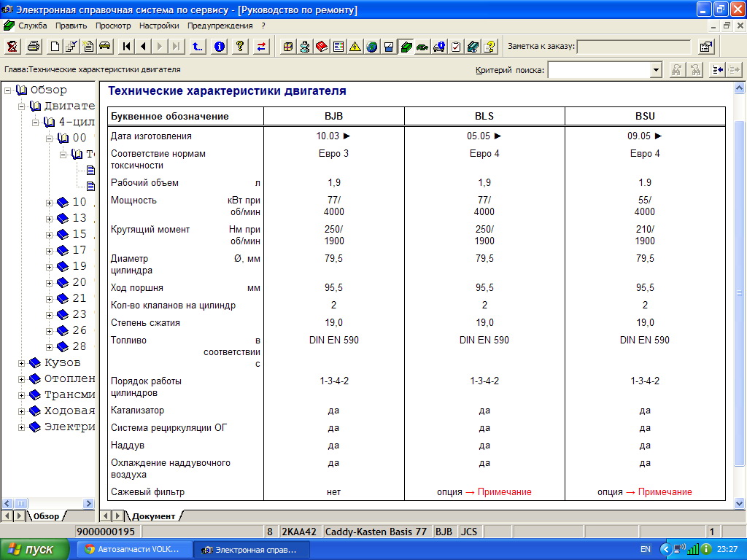Click the red crossed-out exit icon in toolbar
Screen dimensions: 747x560
12,46
